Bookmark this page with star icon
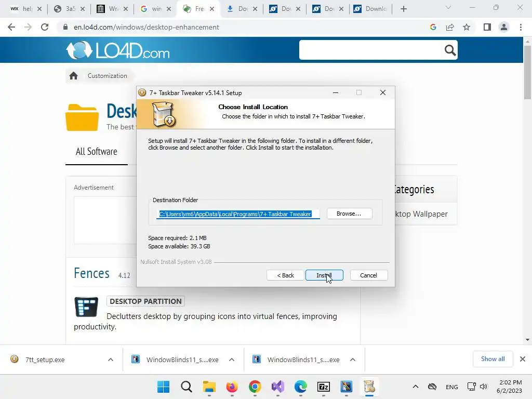This screenshot has height=399, width=532. 467,27
